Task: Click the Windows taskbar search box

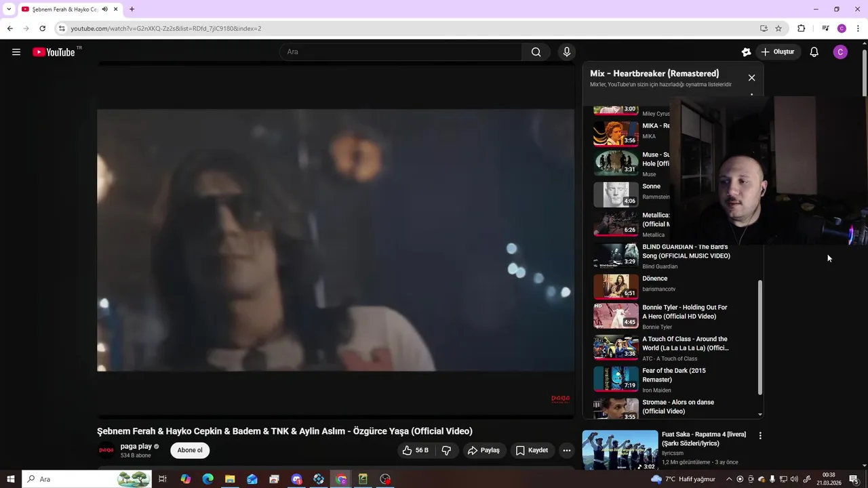Action: tap(87, 479)
